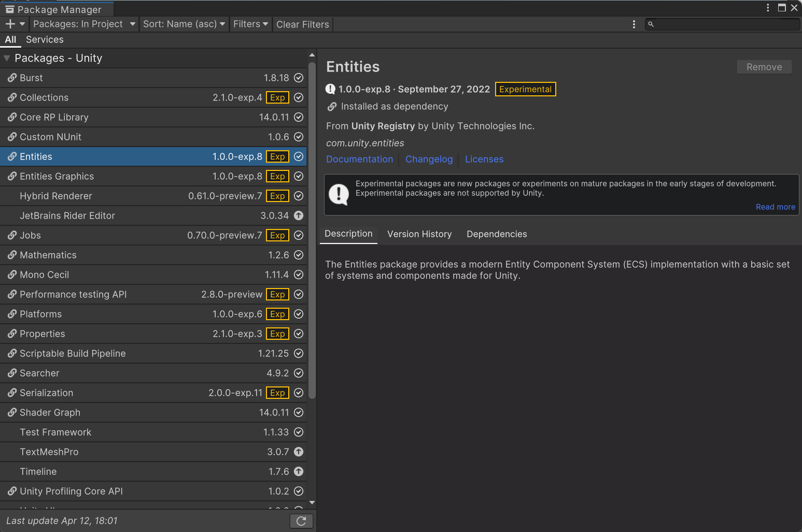Collapse the Packages - Unity group
The image size is (802, 532).
tap(7, 58)
